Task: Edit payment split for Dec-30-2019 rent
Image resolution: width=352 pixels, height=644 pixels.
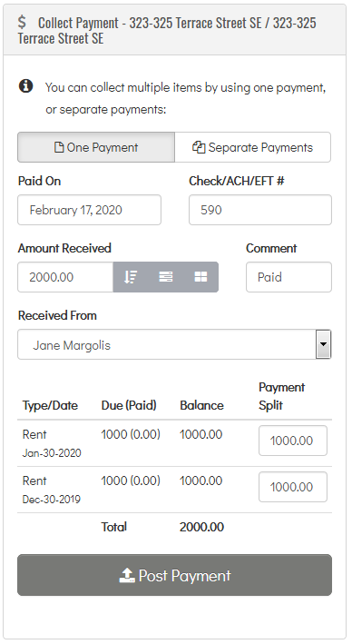Action: click(x=293, y=487)
